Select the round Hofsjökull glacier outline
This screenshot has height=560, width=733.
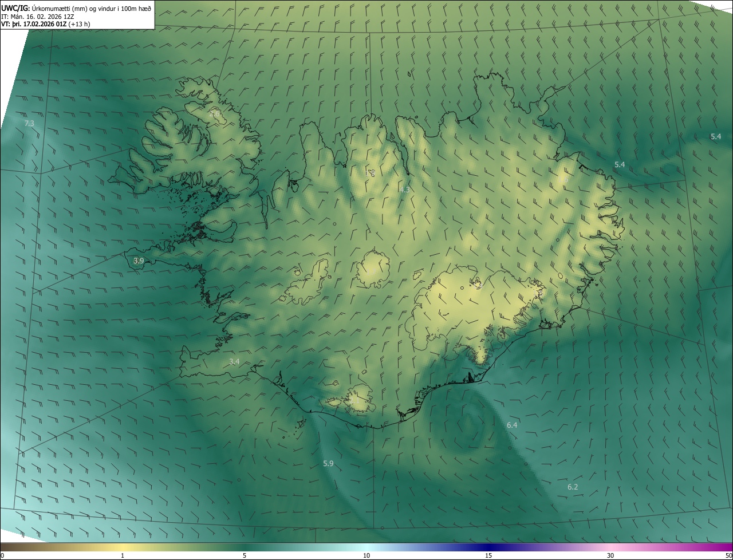pos(373,269)
